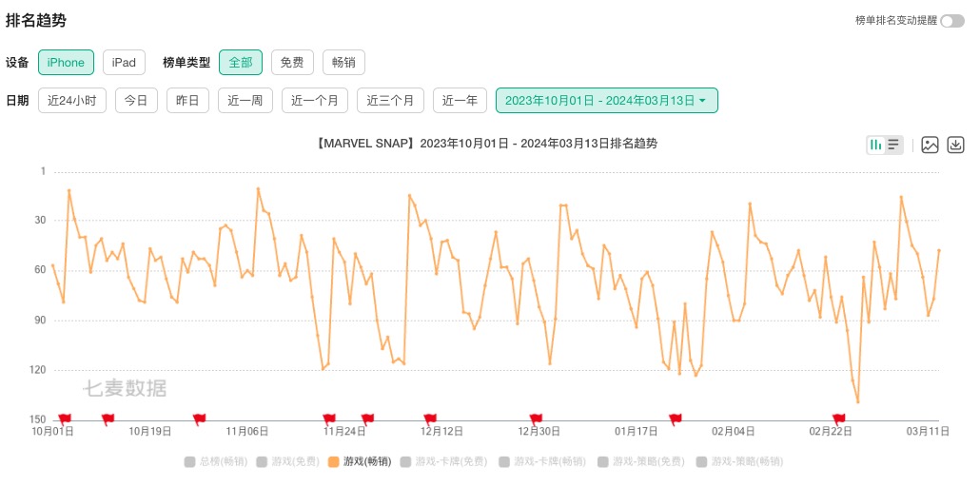The width and height of the screenshot is (980, 487).
Task: Choose 全部 chart type
Action: [x=241, y=63]
